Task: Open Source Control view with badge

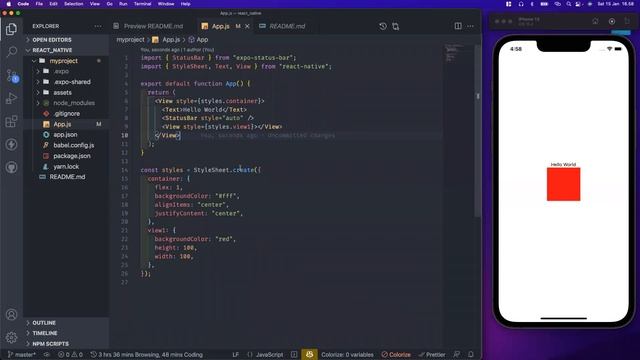Action: [11, 75]
